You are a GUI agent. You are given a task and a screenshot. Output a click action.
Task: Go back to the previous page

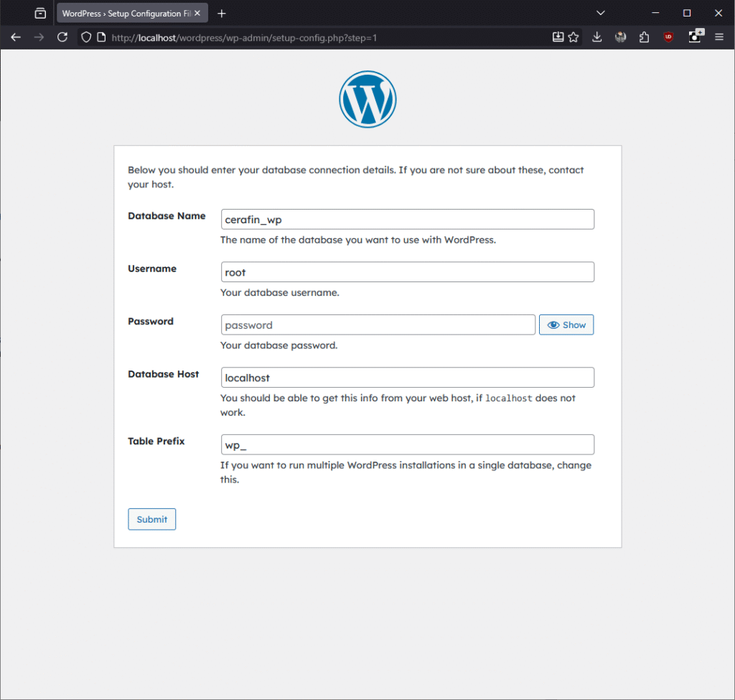16,37
